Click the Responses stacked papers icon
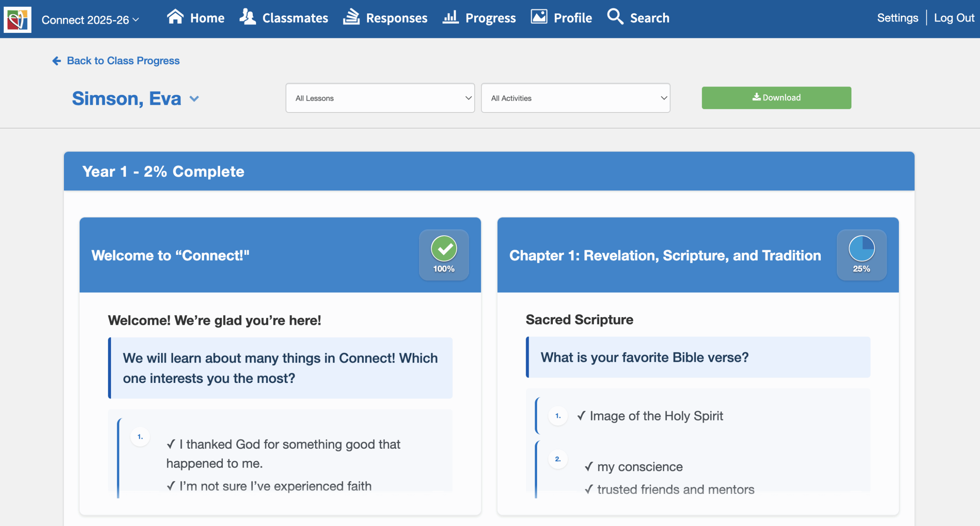 coord(351,17)
